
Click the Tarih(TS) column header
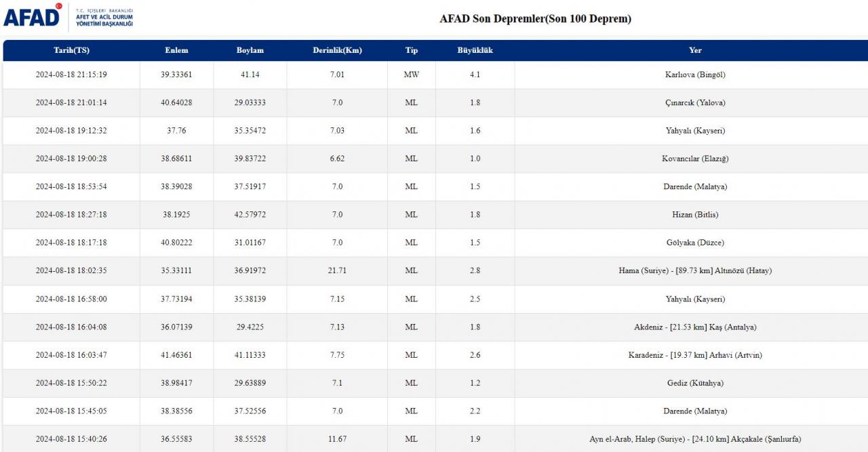pos(71,51)
